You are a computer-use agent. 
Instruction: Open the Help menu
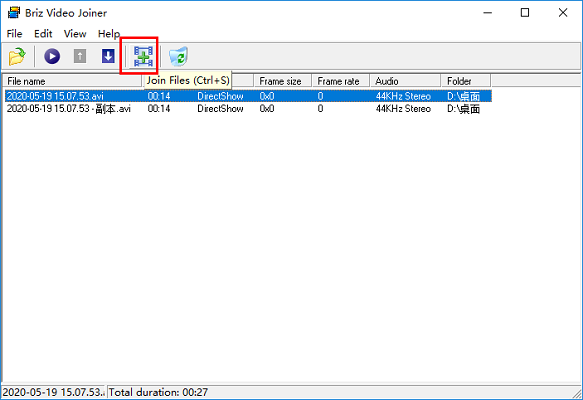pos(109,34)
